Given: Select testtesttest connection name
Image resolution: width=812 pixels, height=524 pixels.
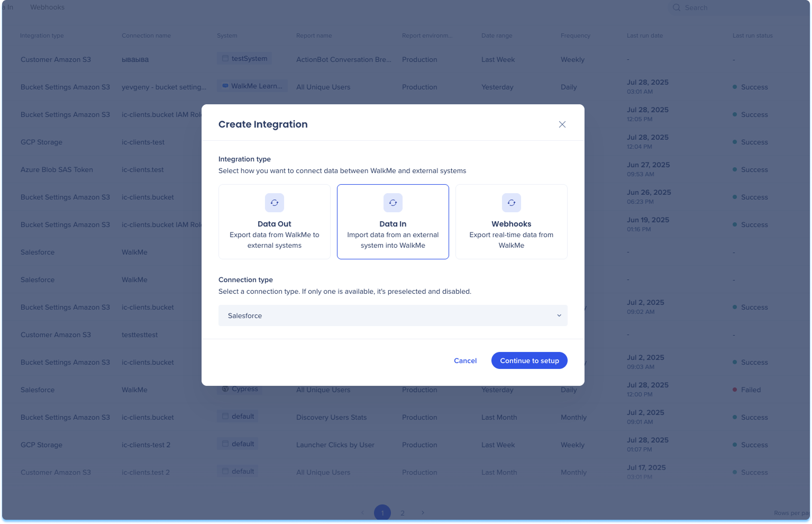Looking at the screenshot, I should (x=140, y=335).
